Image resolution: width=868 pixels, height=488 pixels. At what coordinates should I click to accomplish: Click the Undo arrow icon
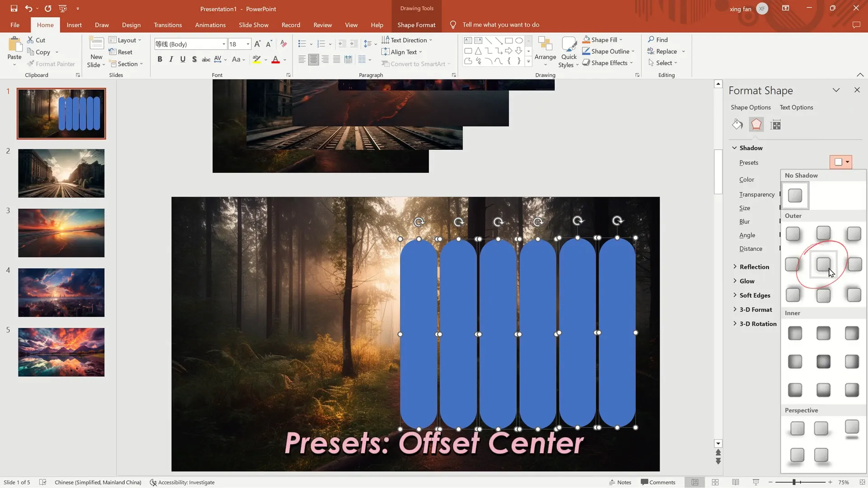[28, 9]
